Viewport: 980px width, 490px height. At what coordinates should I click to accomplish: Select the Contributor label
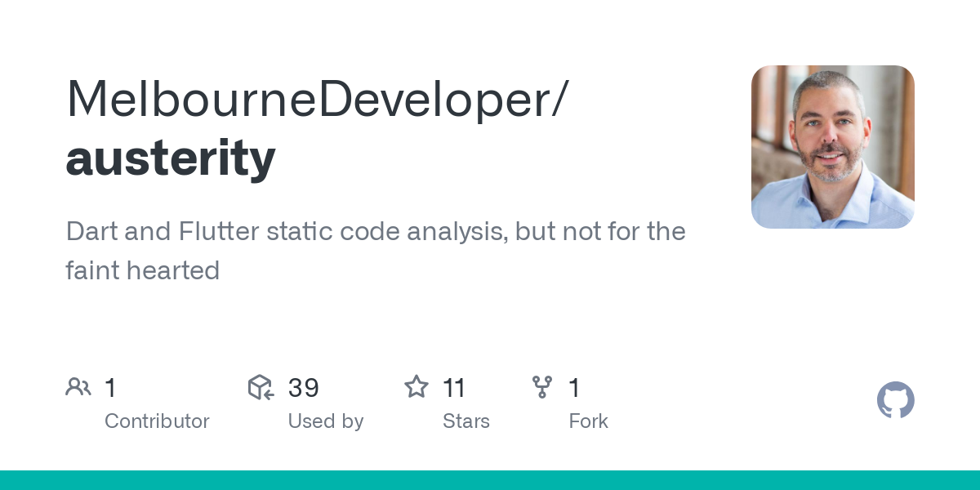click(x=157, y=421)
